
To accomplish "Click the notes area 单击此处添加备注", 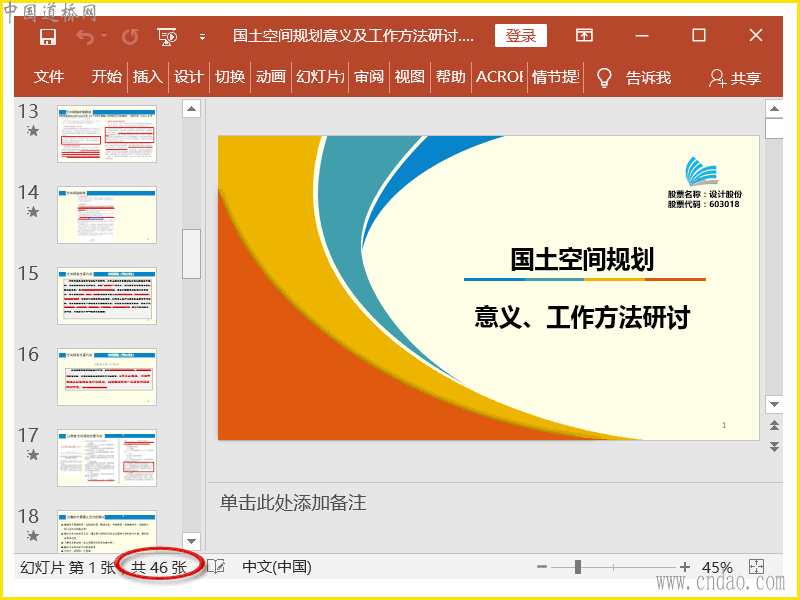I will click(293, 503).
